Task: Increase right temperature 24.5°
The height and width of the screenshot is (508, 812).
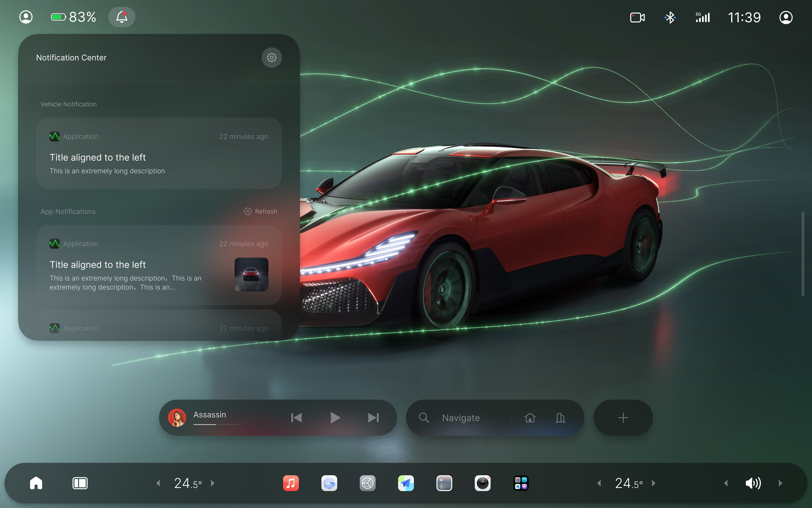Action: [653, 483]
